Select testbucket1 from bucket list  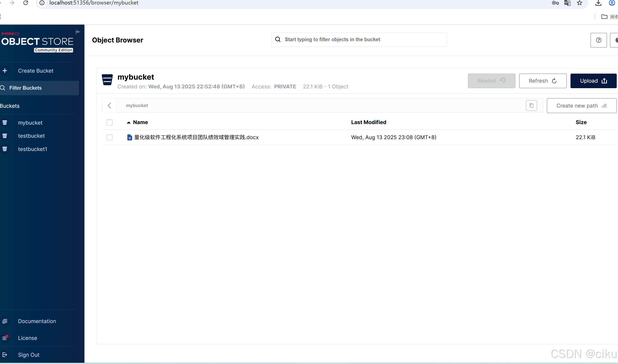pos(33,149)
